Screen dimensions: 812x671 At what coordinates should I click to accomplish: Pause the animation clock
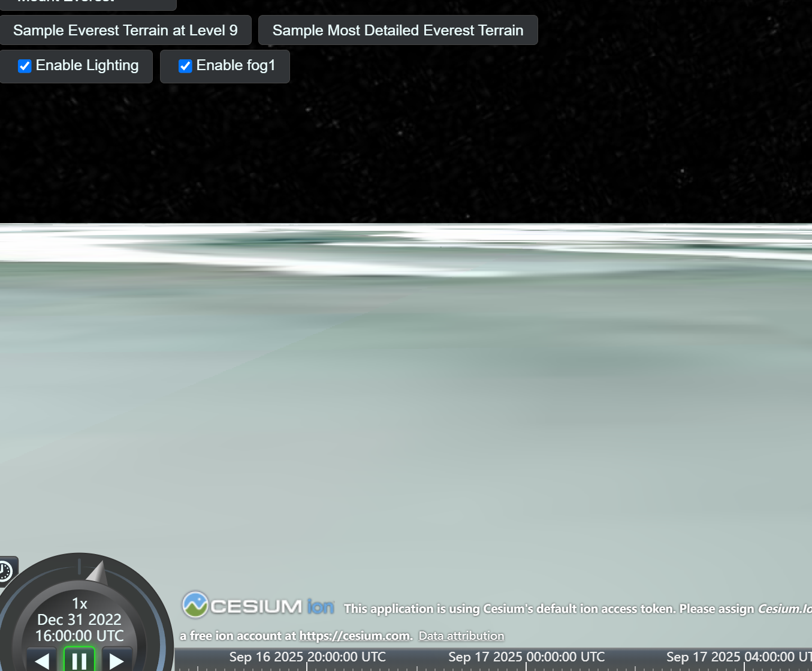79,660
